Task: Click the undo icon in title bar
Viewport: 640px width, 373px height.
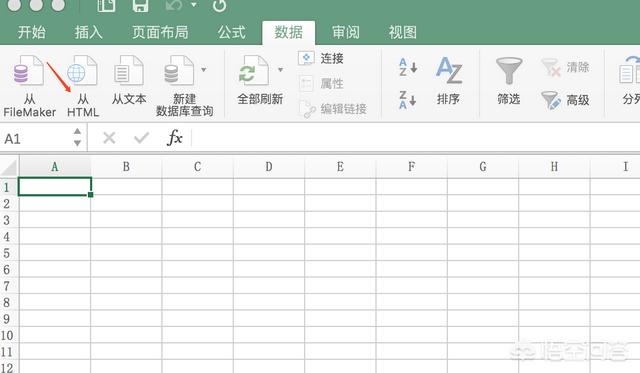Action: tap(173, 5)
